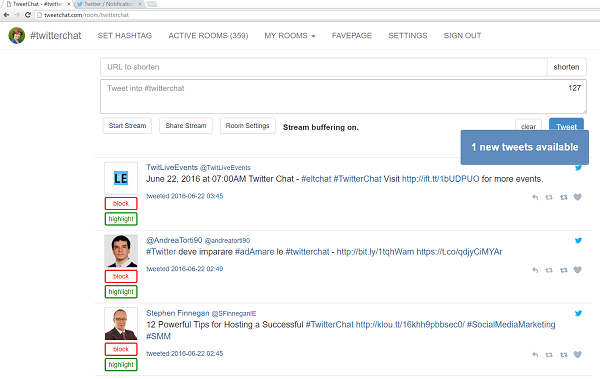Image resolution: width=600 pixels, height=379 pixels.
Task: Favorite the AndreaTorti90 tweet heart
Action: (x=578, y=270)
